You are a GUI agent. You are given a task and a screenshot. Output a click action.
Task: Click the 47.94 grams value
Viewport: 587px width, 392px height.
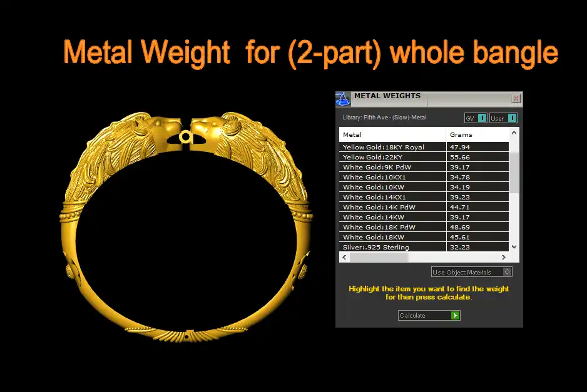pyautogui.click(x=460, y=147)
